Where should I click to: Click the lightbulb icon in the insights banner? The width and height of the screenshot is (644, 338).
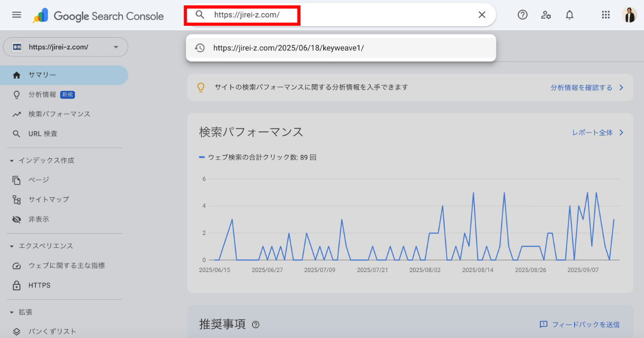coord(201,87)
